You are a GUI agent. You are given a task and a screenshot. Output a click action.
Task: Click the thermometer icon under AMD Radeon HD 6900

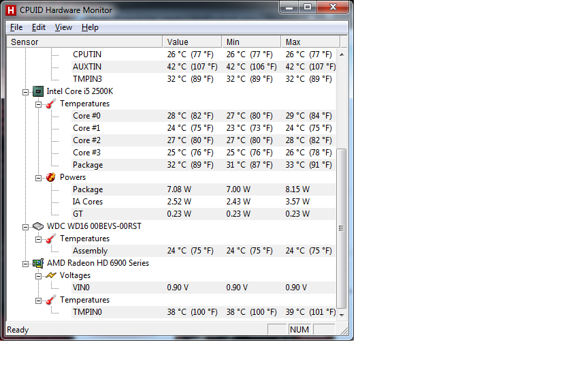coord(50,300)
